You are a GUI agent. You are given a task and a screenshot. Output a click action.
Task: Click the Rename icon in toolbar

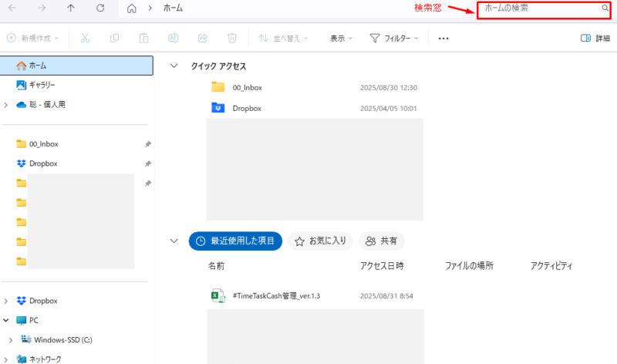click(174, 38)
